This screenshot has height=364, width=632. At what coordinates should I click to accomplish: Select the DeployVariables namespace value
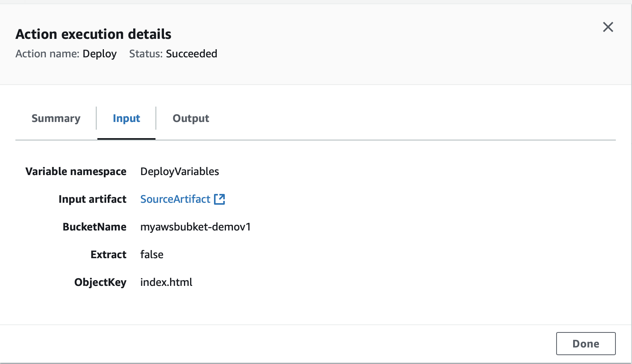click(x=180, y=172)
